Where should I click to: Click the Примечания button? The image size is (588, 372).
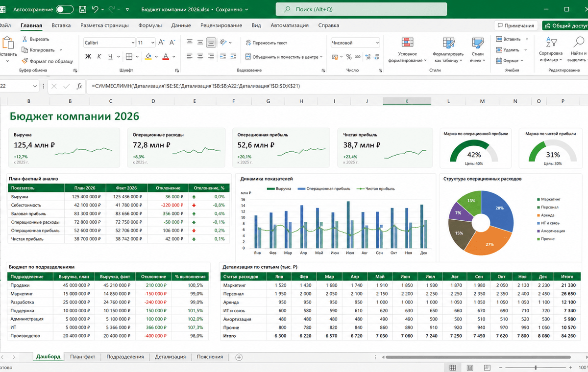(x=515, y=25)
